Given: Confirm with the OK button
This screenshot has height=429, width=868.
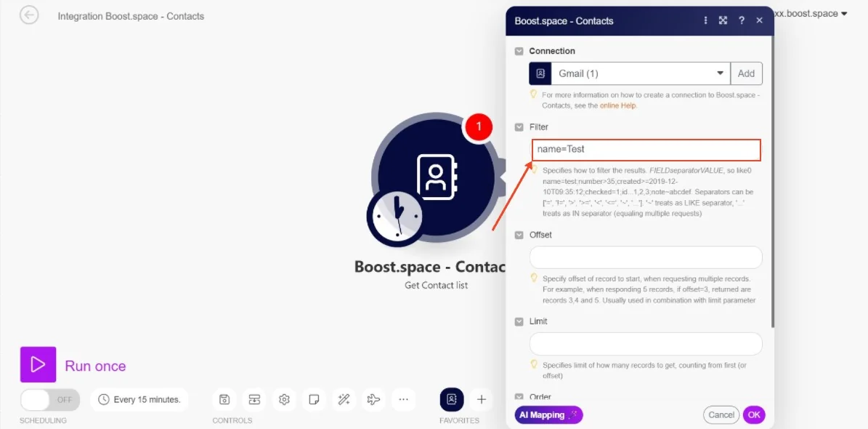Looking at the screenshot, I should coord(754,414).
